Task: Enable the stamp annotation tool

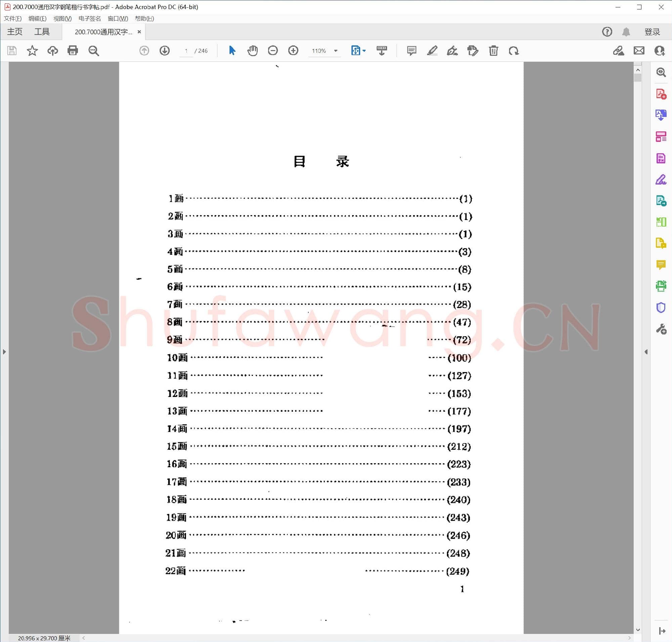Action: [472, 51]
